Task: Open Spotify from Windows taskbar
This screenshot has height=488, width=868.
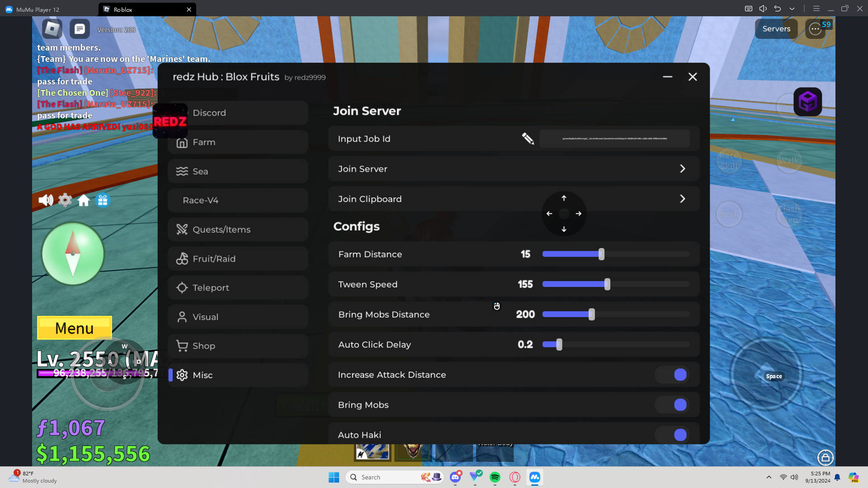Action: coord(495,477)
